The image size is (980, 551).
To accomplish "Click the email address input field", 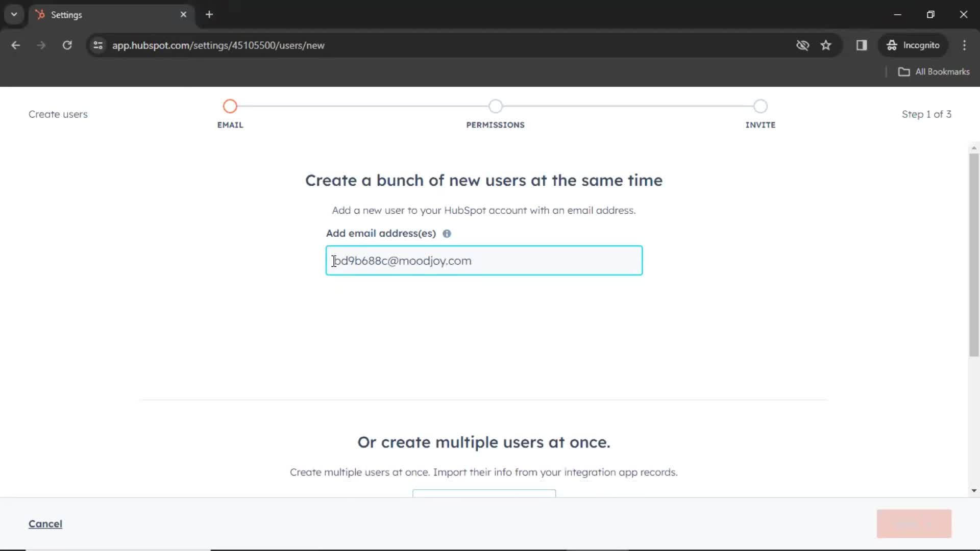I will (484, 261).
